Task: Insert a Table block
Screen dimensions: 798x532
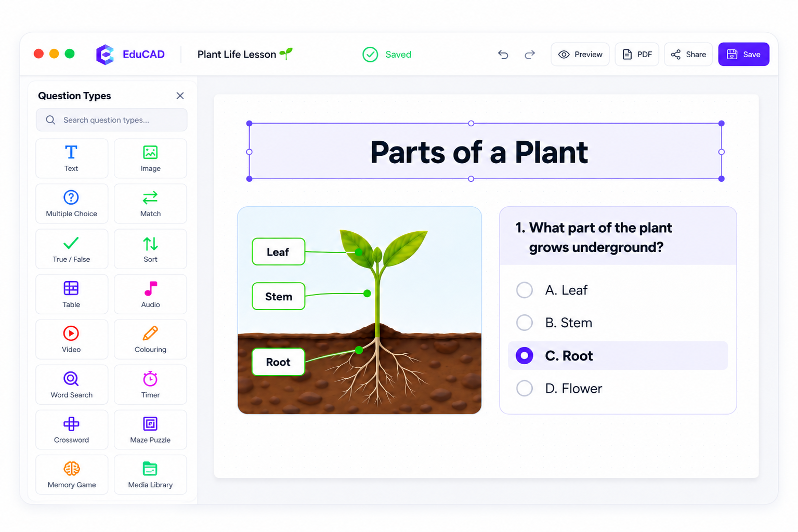Action: tap(72, 294)
